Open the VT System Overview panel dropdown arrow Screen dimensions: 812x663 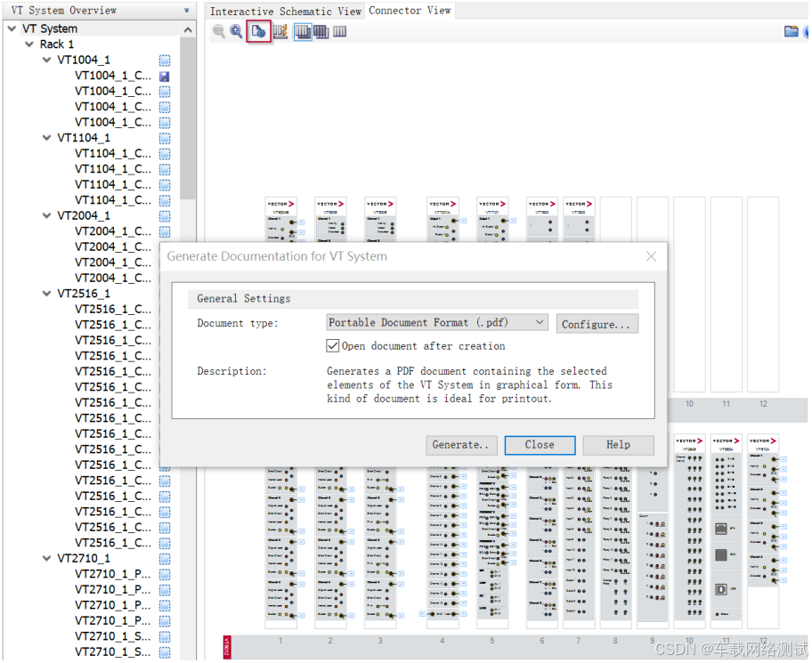(186, 11)
